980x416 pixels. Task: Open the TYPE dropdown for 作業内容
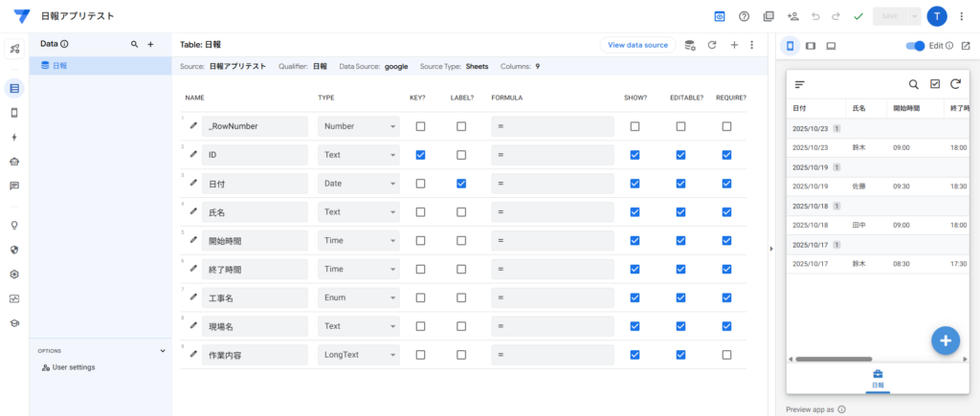[359, 355]
